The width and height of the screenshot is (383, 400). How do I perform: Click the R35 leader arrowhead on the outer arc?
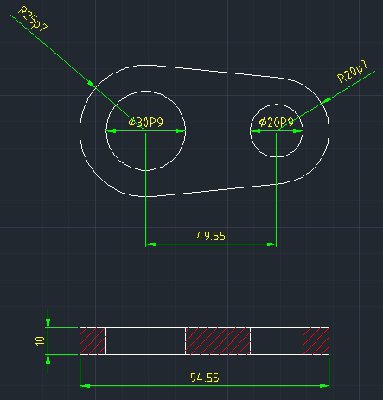click(x=91, y=83)
